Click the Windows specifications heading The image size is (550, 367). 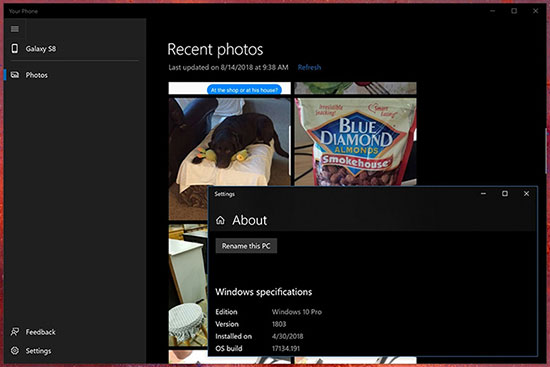[263, 292]
